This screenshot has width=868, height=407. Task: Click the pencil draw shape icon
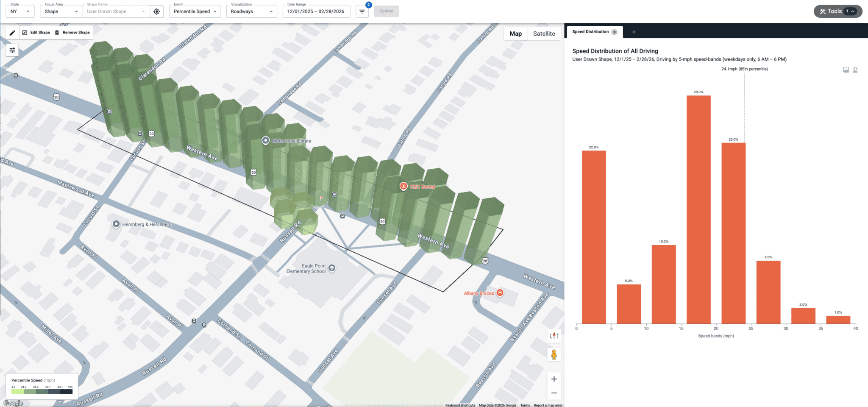[x=12, y=33]
